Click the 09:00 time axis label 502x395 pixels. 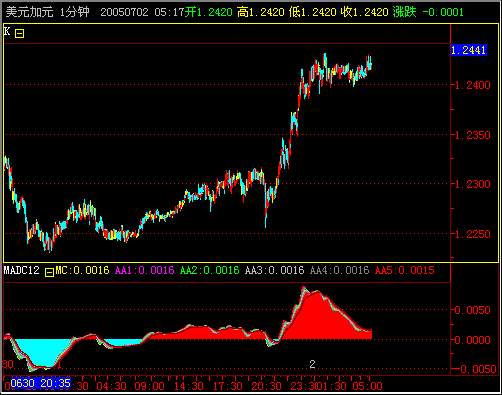coord(149,386)
